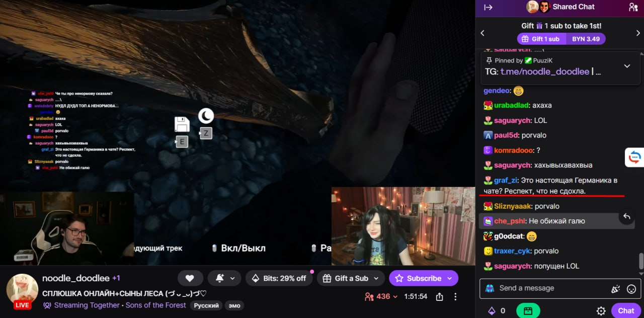Click the paul5d chat badge icon

pyautogui.click(x=488, y=135)
